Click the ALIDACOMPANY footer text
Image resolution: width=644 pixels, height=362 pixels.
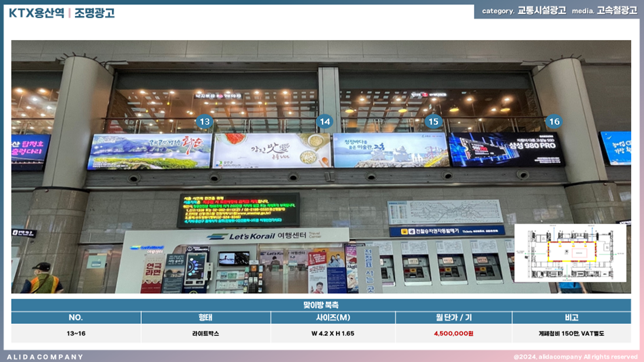tap(45, 357)
